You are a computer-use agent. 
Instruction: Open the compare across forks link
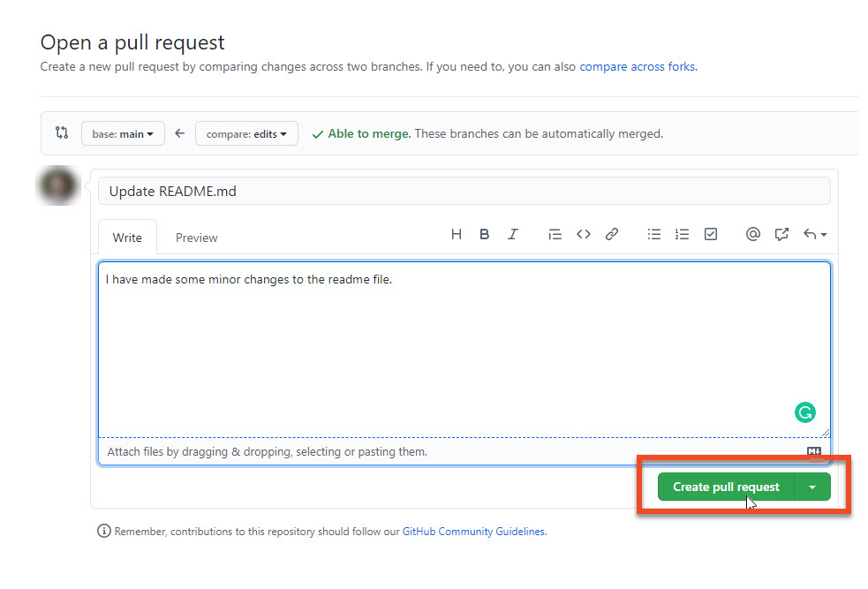(638, 66)
